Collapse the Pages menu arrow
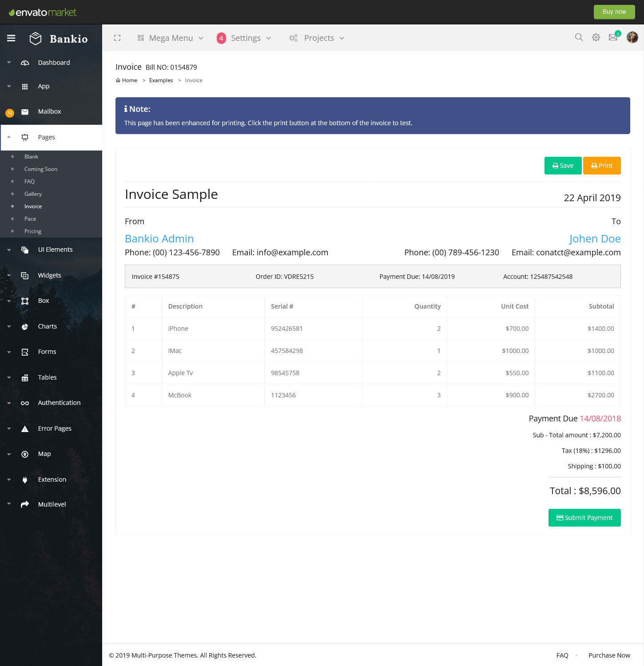 point(9,137)
